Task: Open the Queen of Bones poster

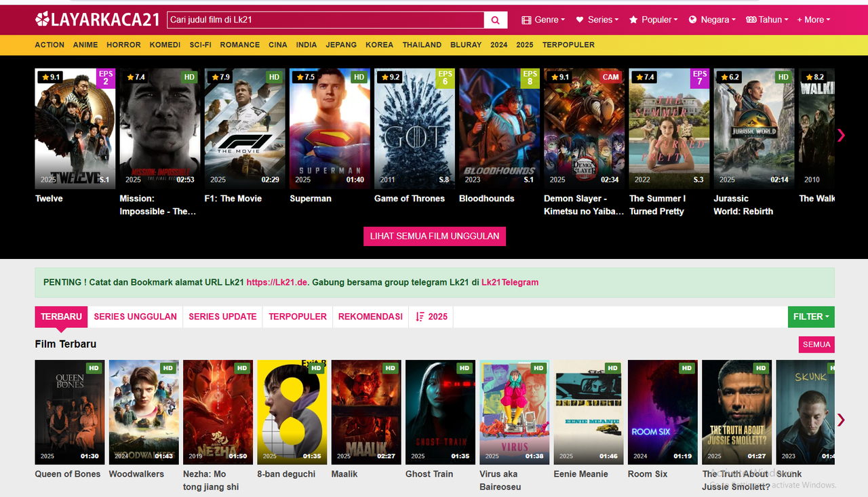Action: tap(70, 412)
